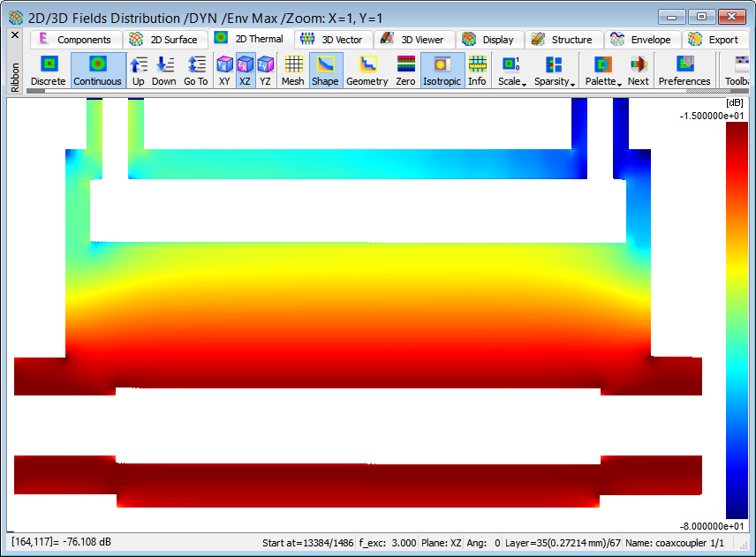The image size is (756, 557).
Task: Select the XY plane view
Action: point(224,71)
